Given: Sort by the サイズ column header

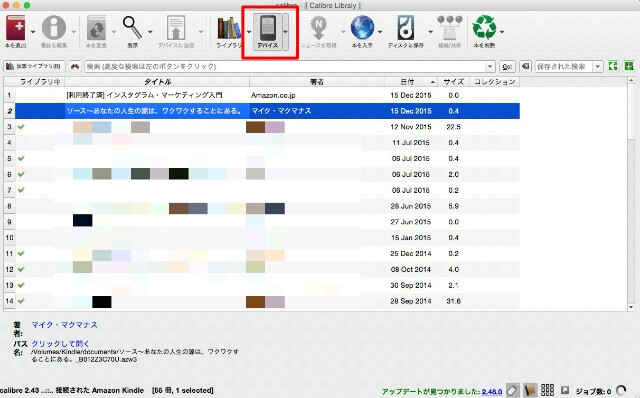Looking at the screenshot, I should pos(453,82).
